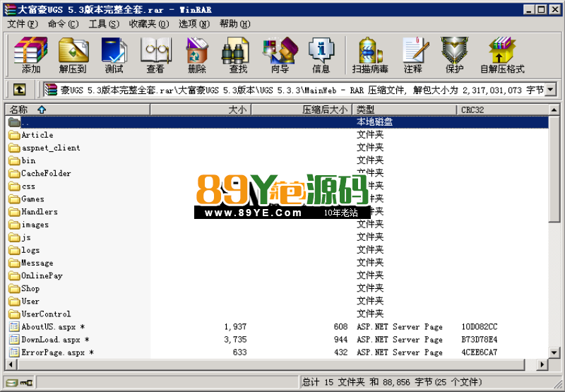Select the aspnet_client folder
Viewport: 565px width, 392px height.
(51, 148)
